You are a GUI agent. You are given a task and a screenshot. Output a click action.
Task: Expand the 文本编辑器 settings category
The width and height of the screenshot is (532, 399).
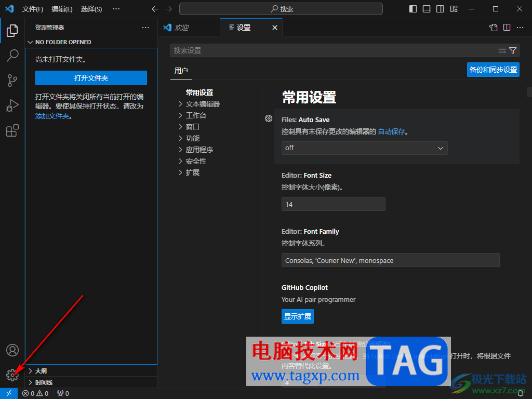click(x=203, y=104)
